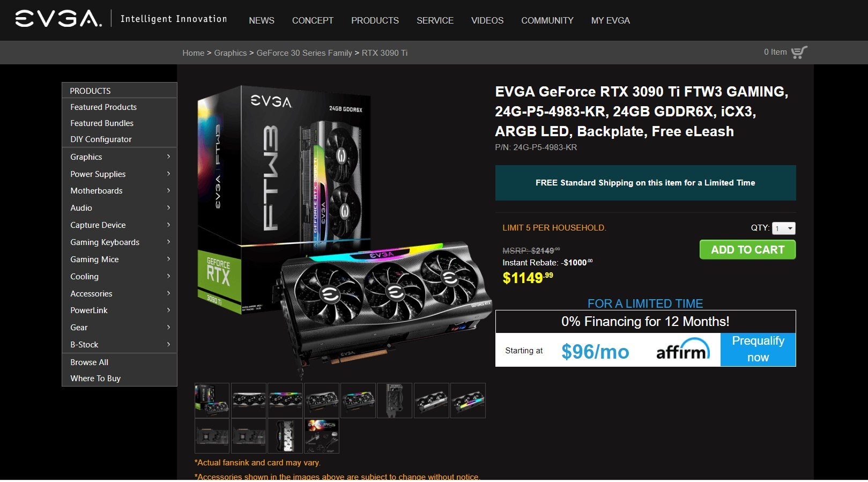
Task: Open MY EVGA in the top navigation
Action: [x=611, y=20]
